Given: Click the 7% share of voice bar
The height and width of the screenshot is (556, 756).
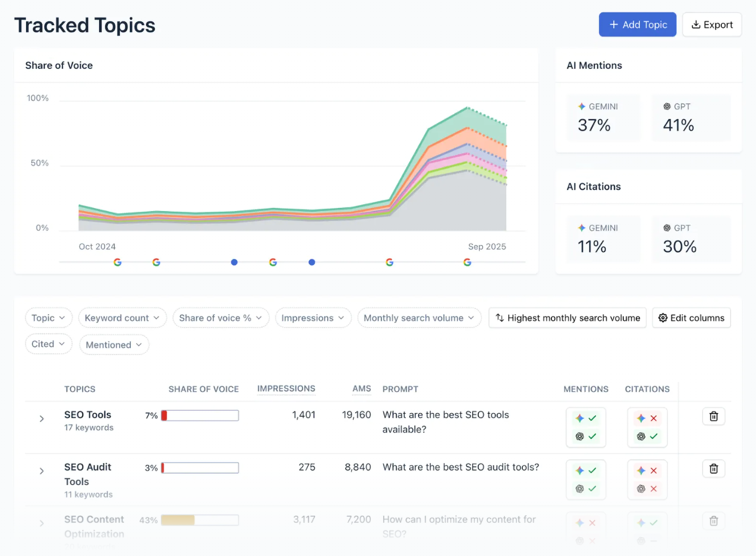Looking at the screenshot, I should 200,416.
